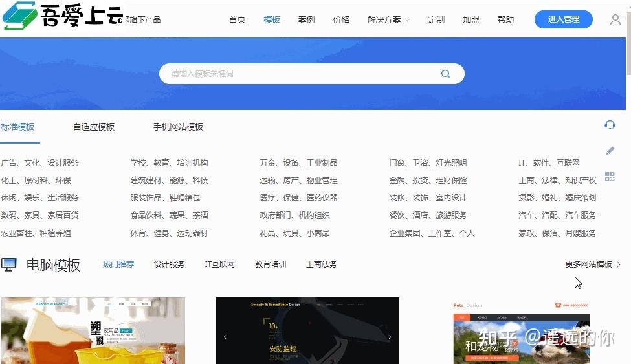Switch to 手机网站模板 tab
This screenshot has height=364, width=631.
[x=178, y=127]
